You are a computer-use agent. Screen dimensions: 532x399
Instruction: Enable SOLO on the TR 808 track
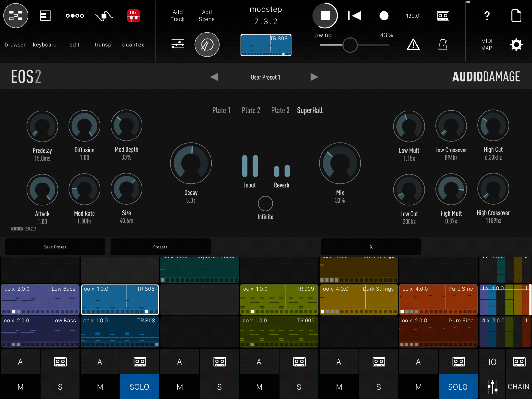click(139, 387)
